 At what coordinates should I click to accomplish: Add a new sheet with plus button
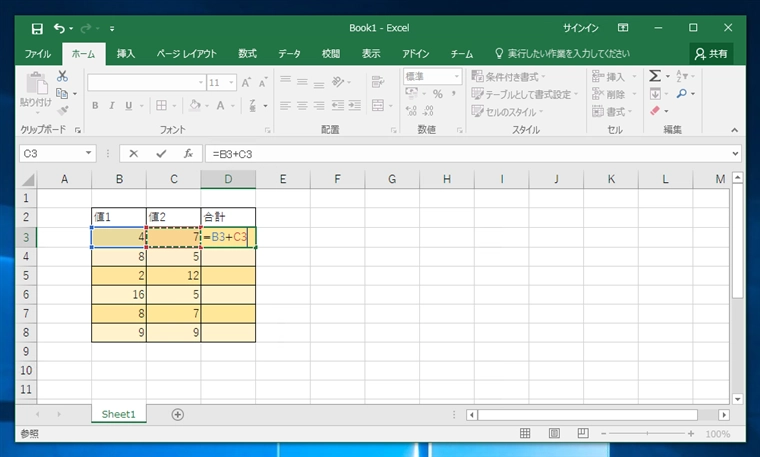click(178, 415)
